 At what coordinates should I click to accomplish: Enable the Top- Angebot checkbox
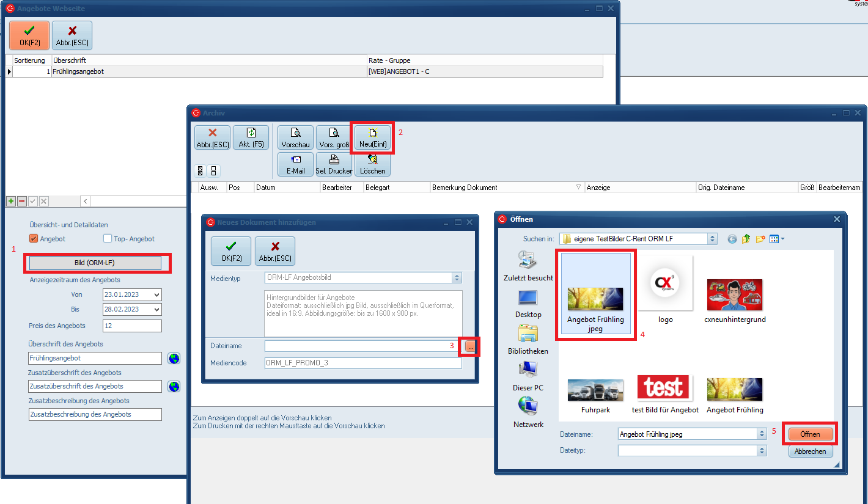(108, 239)
